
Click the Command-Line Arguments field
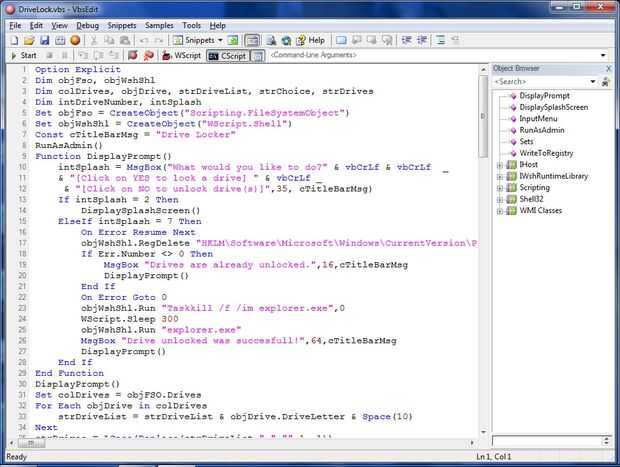[433, 55]
